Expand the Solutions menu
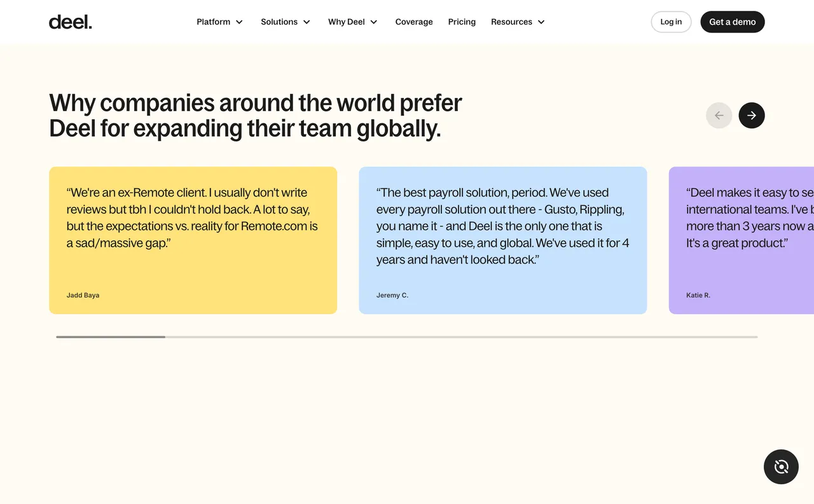Viewport: 814px width, 504px height. tap(280, 22)
